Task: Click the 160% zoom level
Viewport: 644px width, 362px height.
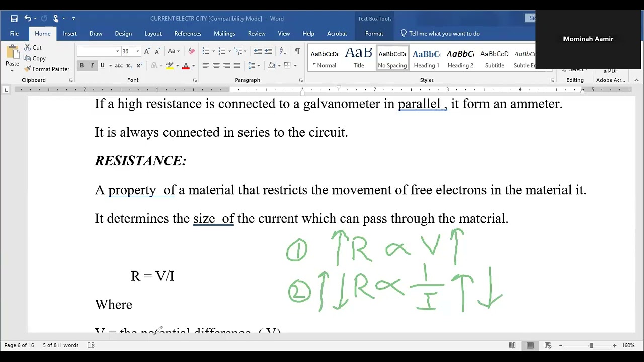Action: [x=628, y=345]
